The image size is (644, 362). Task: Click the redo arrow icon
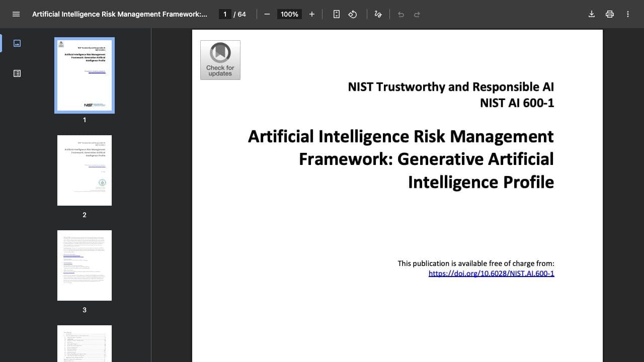click(x=417, y=14)
